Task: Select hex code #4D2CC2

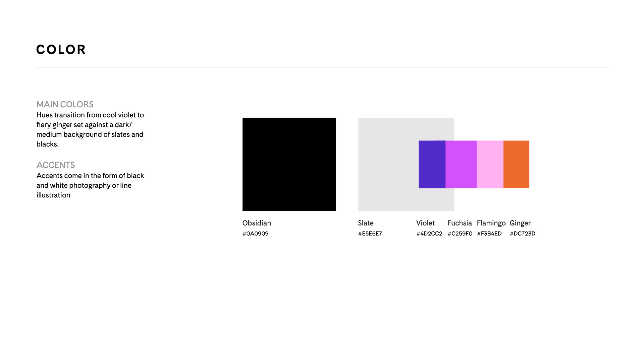Action: click(429, 234)
